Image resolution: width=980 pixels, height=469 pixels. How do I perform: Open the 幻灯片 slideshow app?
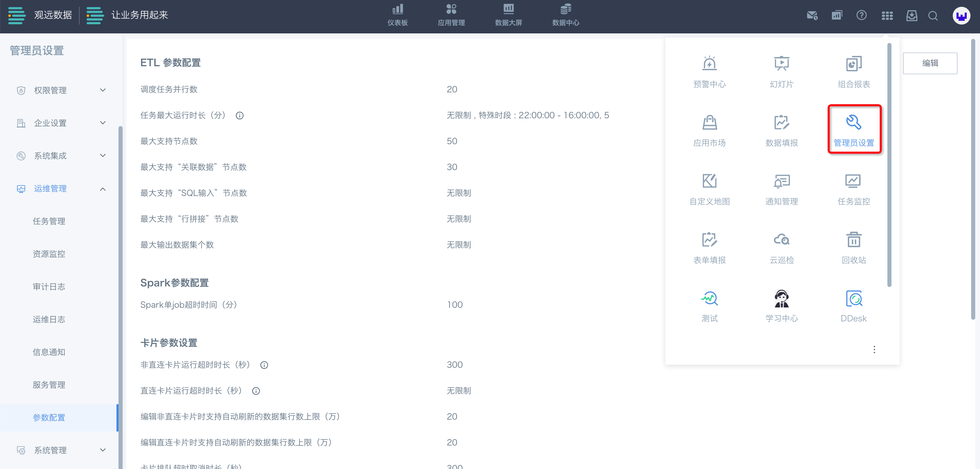coord(781,71)
